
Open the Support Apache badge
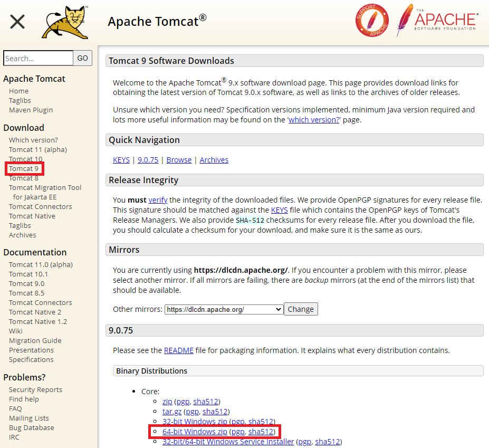pos(372,20)
